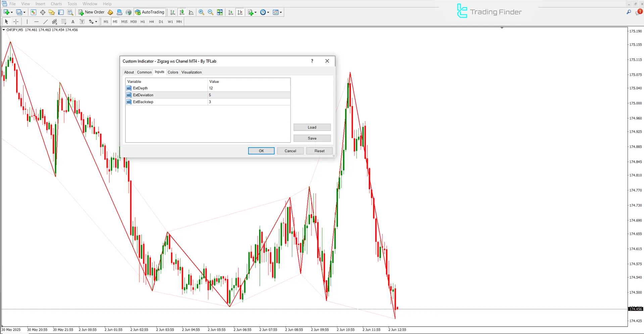Open the Charts menu
The image size is (644, 334).
coord(56,4)
